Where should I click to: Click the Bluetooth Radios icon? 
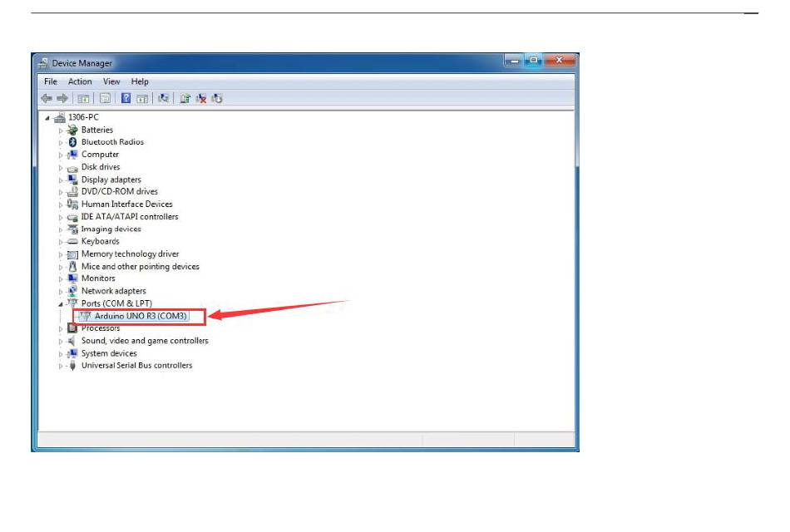point(72,142)
